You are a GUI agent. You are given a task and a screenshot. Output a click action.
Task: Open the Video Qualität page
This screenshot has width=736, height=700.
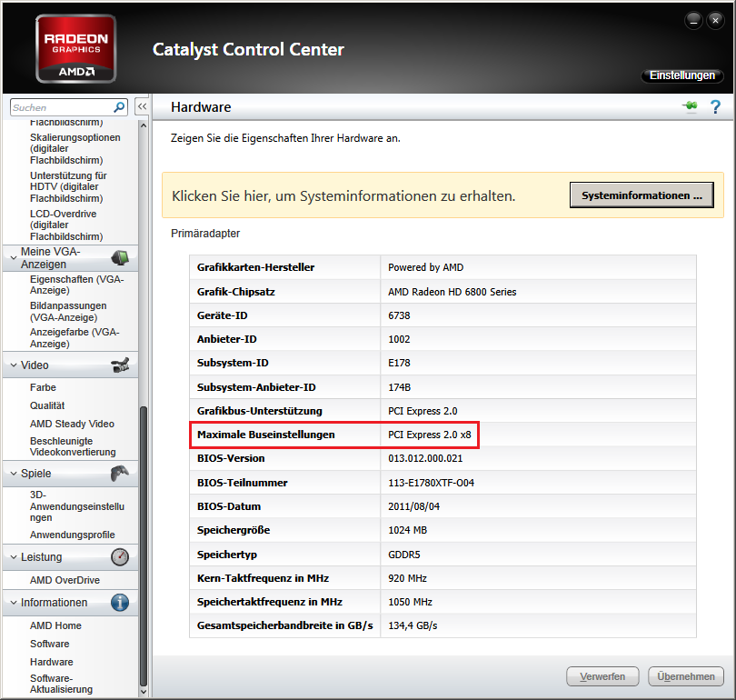pos(47,405)
